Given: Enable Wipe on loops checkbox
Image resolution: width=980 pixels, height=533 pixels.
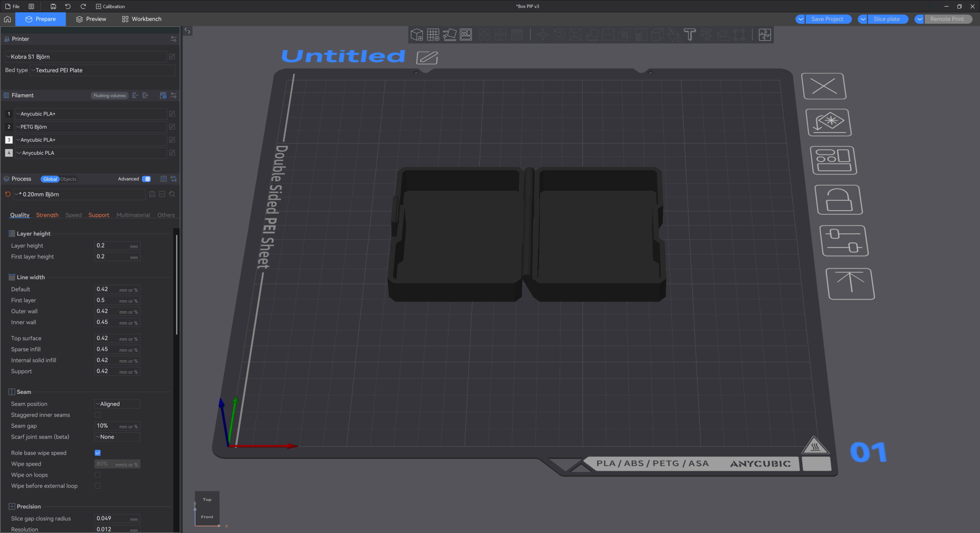Looking at the screenshot, I should pyautogui.click(x=98, y=475).
